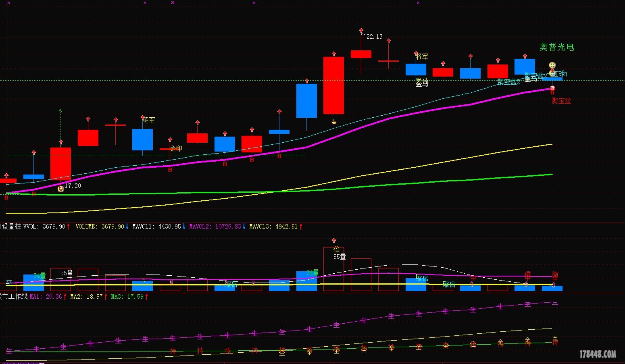Click the VVOL: 3679.90 readout
This screenshot has height=364, width=625.
click(x=44, y=227)
